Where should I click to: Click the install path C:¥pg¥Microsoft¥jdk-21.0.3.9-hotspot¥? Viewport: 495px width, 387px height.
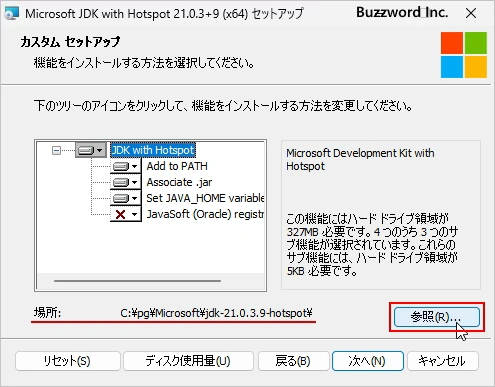(x=216, y=313)
